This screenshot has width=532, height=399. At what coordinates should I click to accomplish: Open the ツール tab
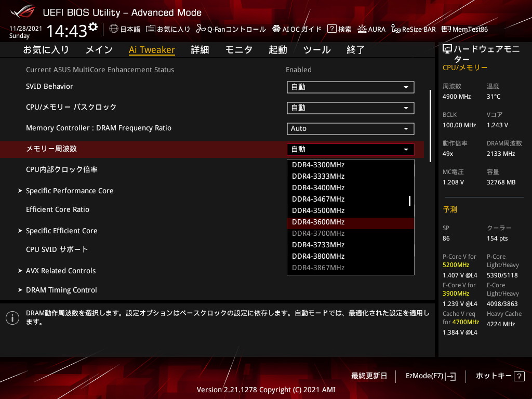coord(317,50)
